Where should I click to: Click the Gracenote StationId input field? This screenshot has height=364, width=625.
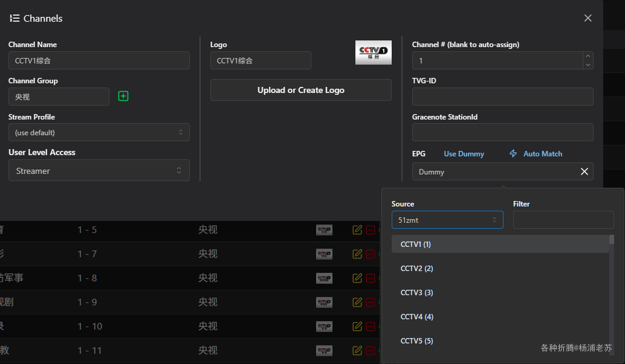click(x=503, y=132)
